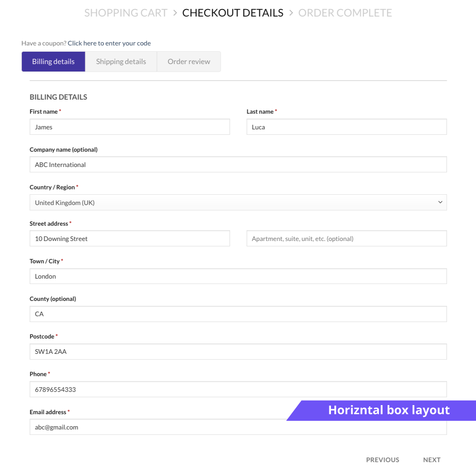Navigate to SHOPPING CART breadcrumb
Image resolution: width=476 pixels, height=470 pixels.
(126, 13)
